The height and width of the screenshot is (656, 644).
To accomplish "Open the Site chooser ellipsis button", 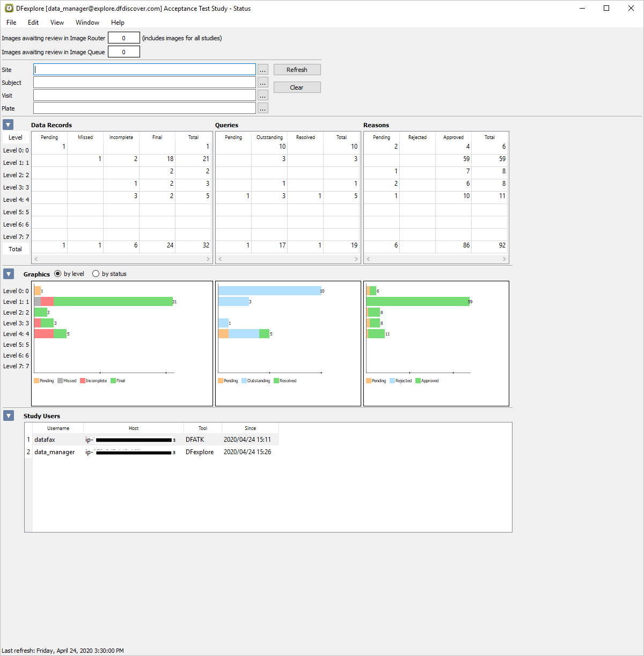I will (262, 70).
